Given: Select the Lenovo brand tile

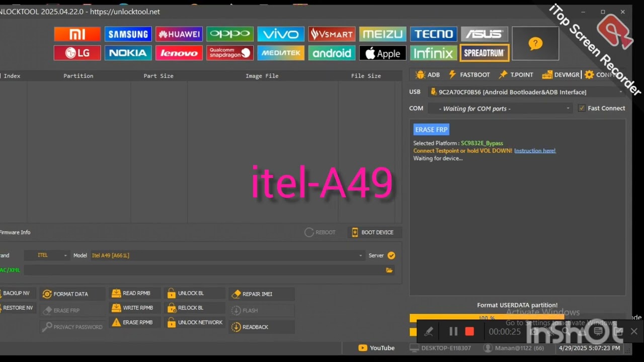Looking at the screenshot, I should pyautogui.click(x=179, y=53).
